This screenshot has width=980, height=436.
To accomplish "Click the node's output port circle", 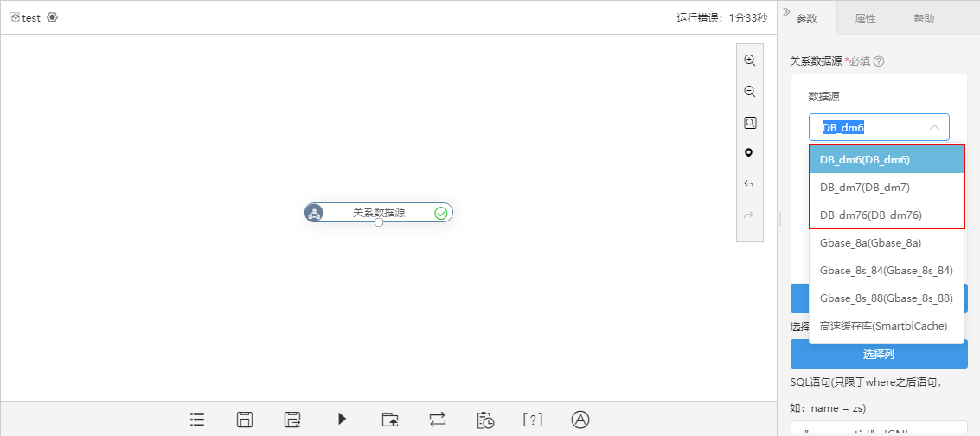I will [x=379, y=222].
